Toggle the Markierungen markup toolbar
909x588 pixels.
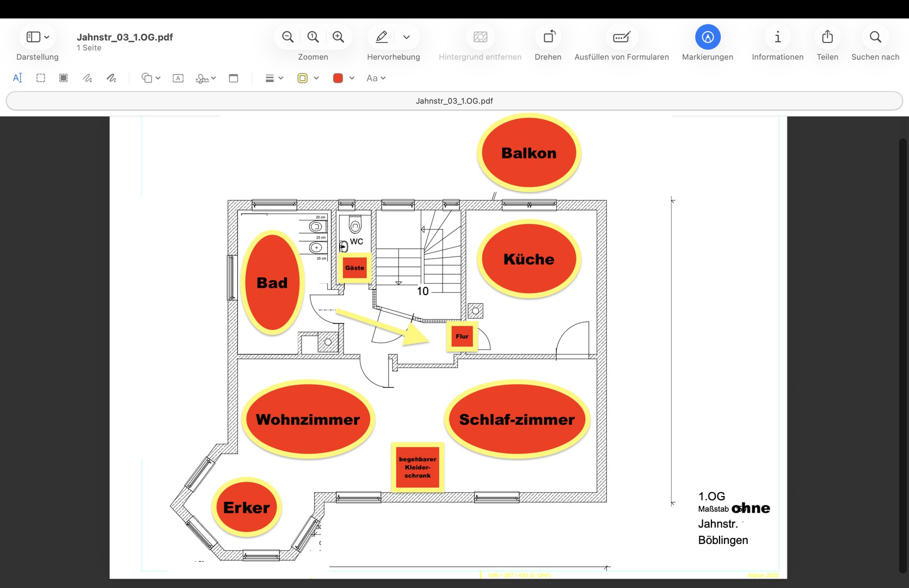[708, 37]
